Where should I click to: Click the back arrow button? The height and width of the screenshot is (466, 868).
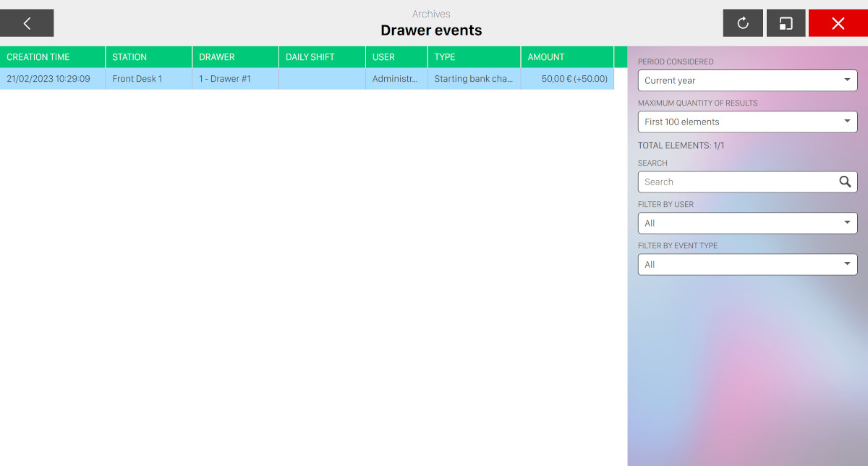(27, 23)
